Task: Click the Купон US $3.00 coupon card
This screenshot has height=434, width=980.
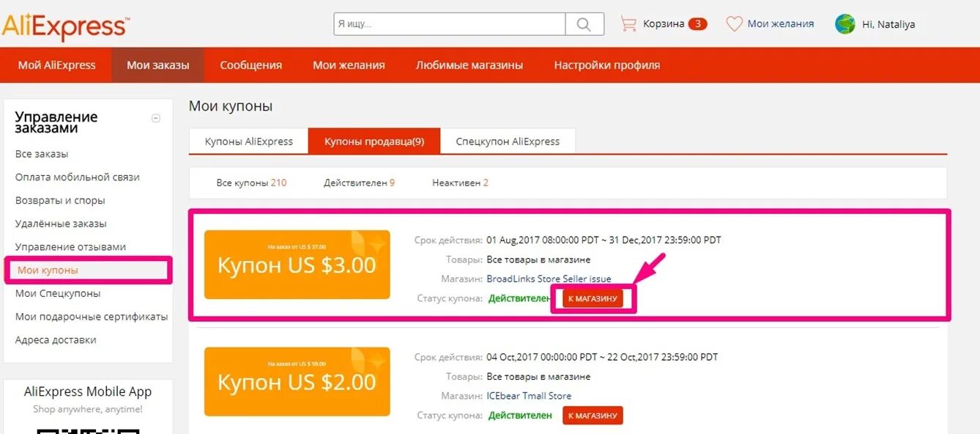Action: [297, 265]
